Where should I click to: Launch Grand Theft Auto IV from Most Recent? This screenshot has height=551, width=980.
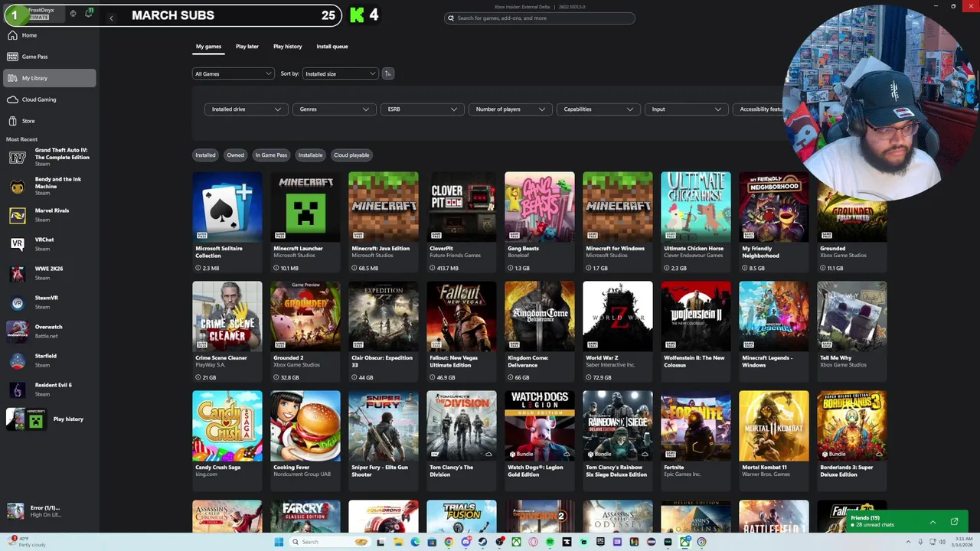point(50,157)
